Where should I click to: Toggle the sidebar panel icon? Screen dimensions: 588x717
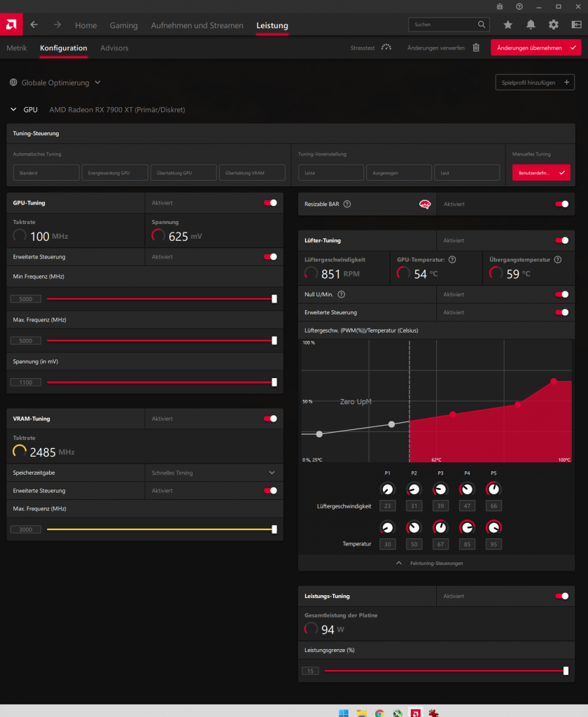[x=577, y=25]
